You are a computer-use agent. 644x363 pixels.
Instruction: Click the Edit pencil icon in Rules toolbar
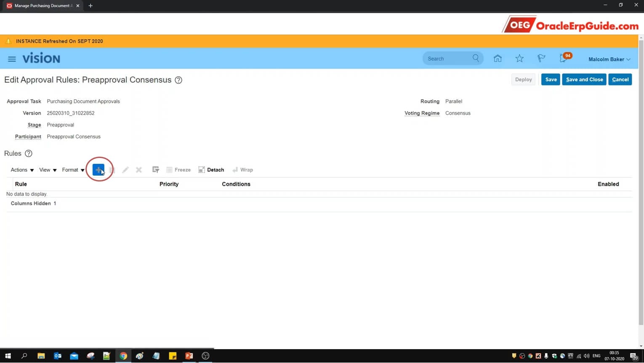click(125, 170)
